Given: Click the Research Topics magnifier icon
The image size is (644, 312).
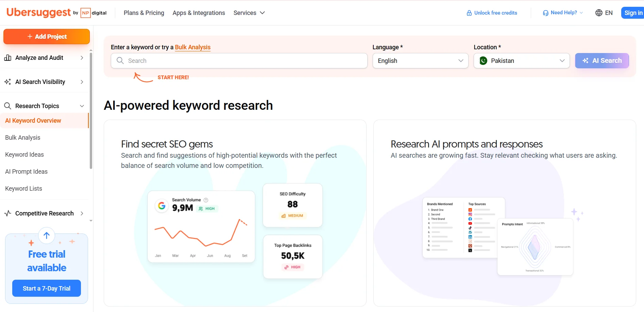Looking at the screenshot, I should point(7,106).
